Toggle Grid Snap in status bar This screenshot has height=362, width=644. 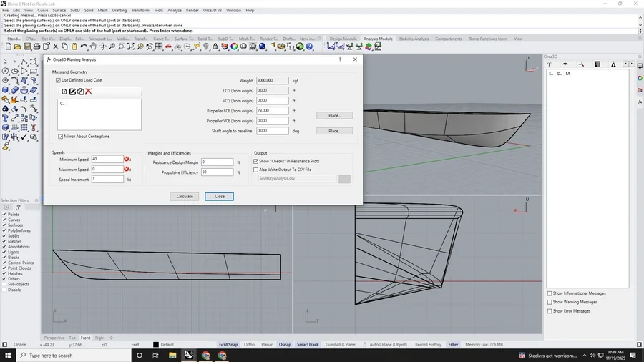228,345
